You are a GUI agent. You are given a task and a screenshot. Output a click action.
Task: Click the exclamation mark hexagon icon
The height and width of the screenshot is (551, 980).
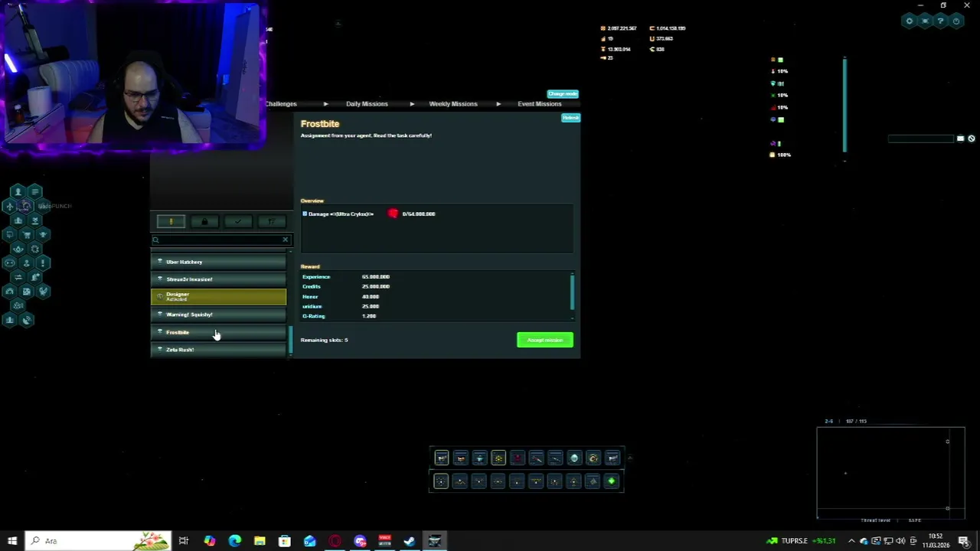43,262
